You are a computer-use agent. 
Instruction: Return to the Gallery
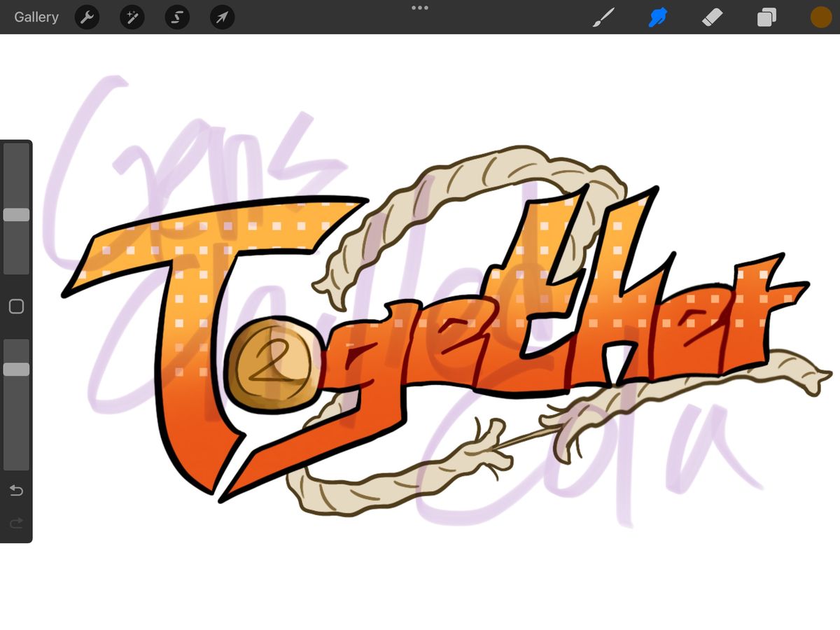click(36, 17)
